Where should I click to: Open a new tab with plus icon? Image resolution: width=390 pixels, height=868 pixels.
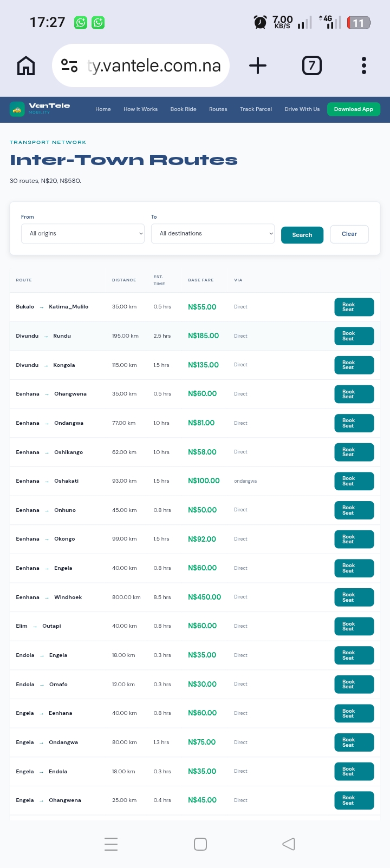tap(258, 66)
